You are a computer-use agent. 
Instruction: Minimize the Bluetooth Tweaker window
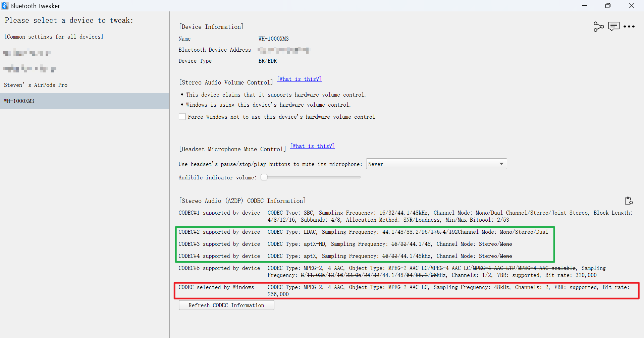585,5
